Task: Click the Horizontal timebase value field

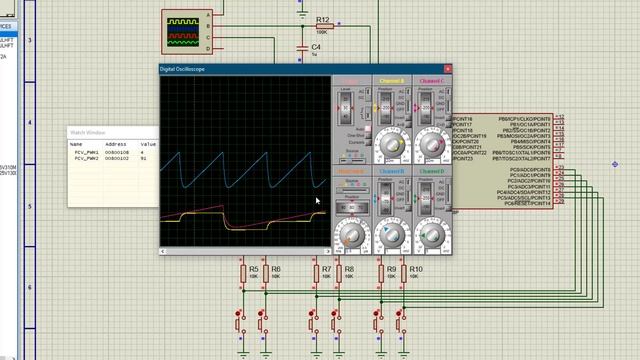Action: point(352,251)
